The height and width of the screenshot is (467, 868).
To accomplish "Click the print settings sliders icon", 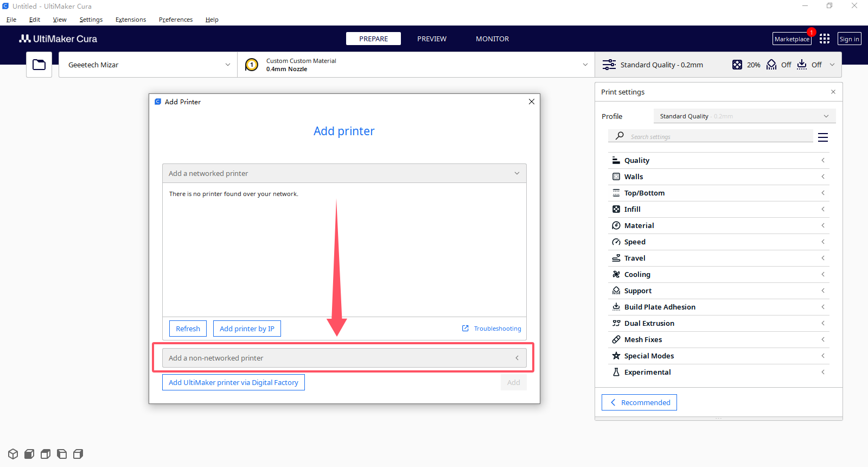I will tap(609, 65).
